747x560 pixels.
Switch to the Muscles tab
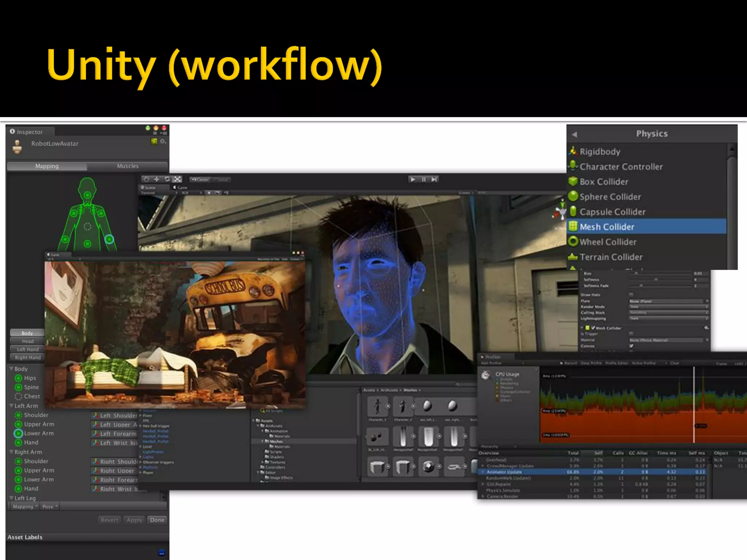tap(128, 166)
